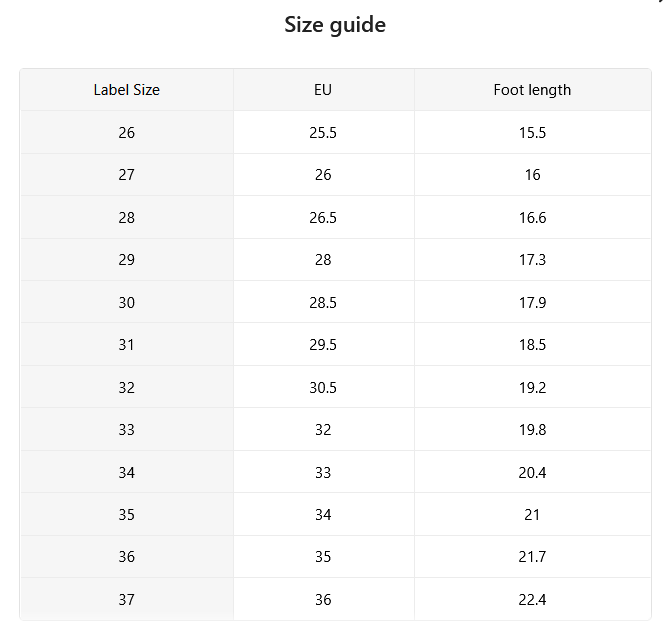This screenshot has height=628, width=667.
Task: Click label size 26 cell
Action: (127, 132)
